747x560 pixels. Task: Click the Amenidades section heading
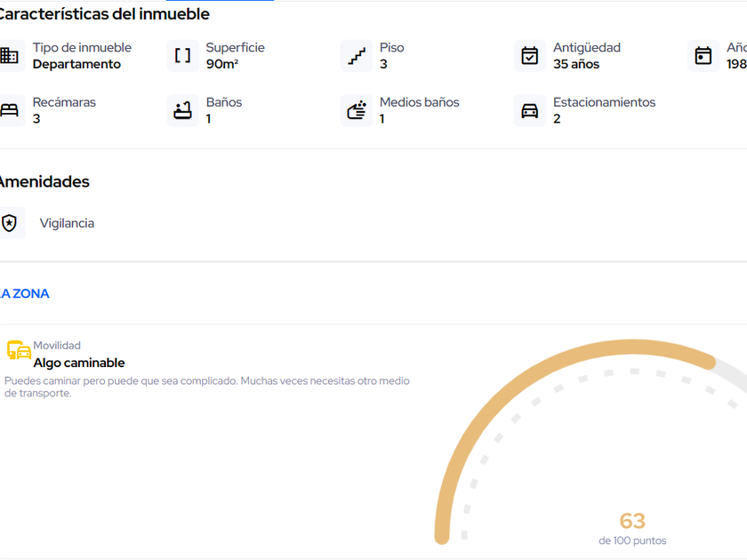click(x=44, y=181)
